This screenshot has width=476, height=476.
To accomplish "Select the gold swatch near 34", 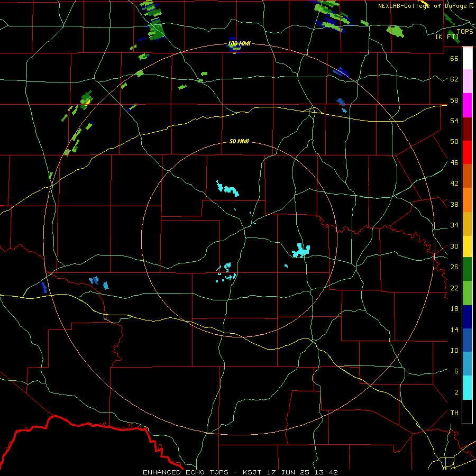I will tap(467, 224).
